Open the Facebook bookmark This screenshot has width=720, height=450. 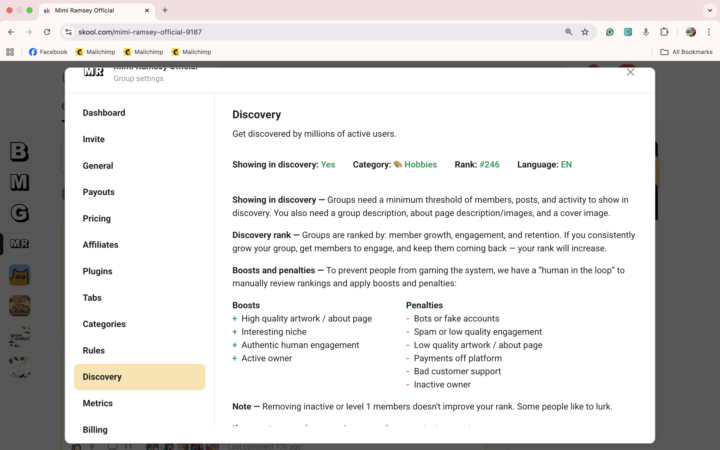click(48, 52)
